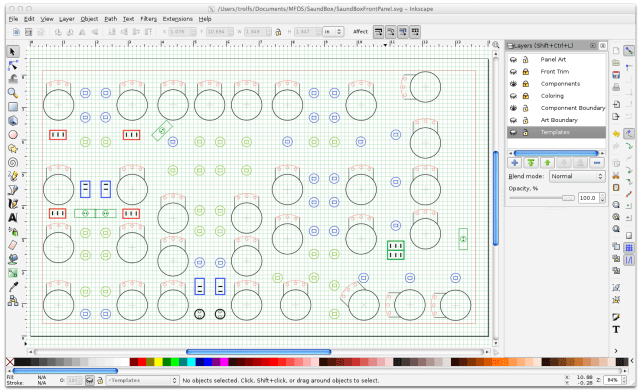Expand the commands bar overflow chevron
Screen dimensions: 640x392
pos(616,350)
